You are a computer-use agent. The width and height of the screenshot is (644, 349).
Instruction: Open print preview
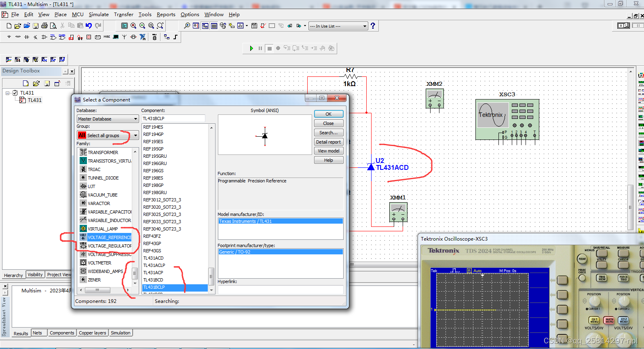click(x=53, y=25)
